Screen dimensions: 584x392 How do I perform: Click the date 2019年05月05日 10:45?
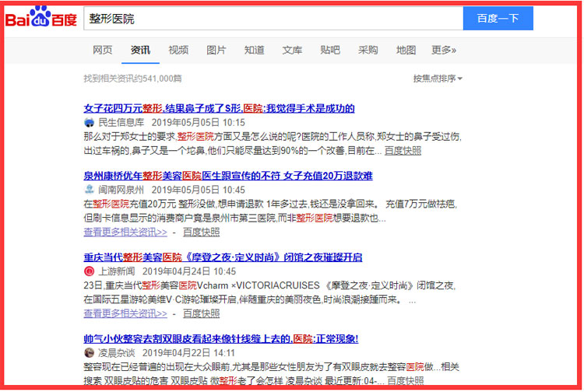click(198, 190)
